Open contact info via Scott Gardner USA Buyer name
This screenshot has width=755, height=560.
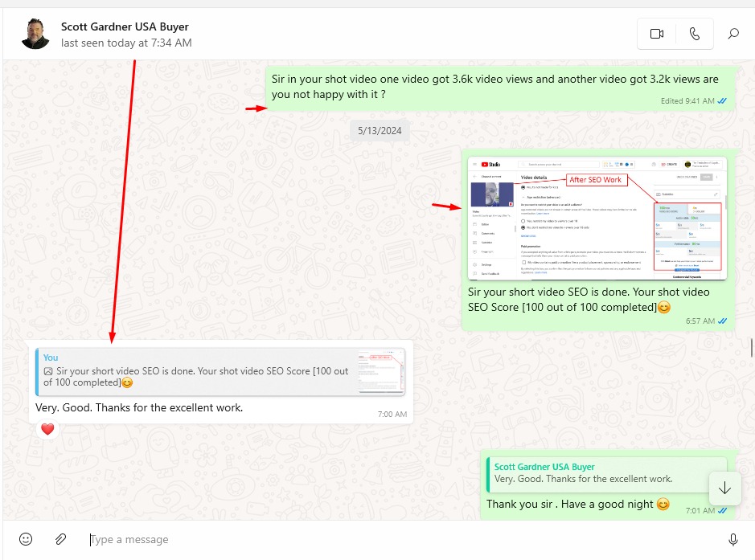(125, 27)
